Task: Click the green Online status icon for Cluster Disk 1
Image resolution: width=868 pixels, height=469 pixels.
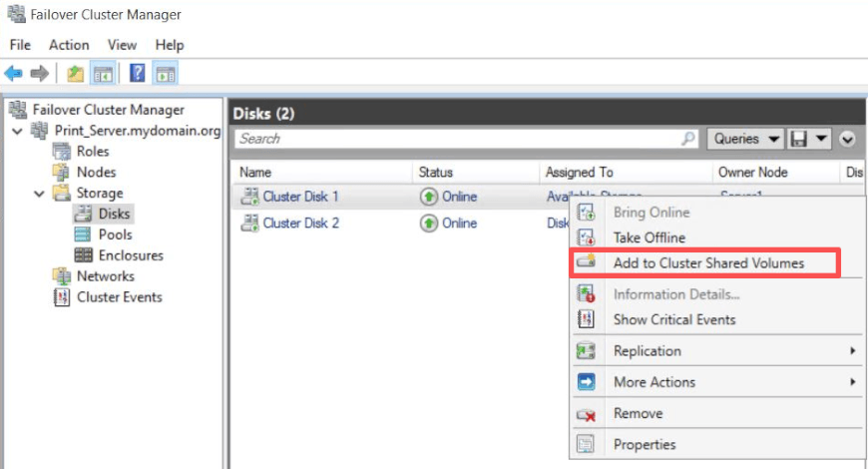Action: click(x=428, y=197)
